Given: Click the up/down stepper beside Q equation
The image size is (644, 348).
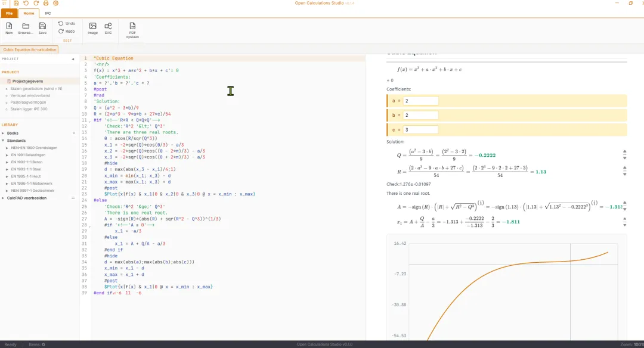Looking at the screenshot, I should pos(625,155).
